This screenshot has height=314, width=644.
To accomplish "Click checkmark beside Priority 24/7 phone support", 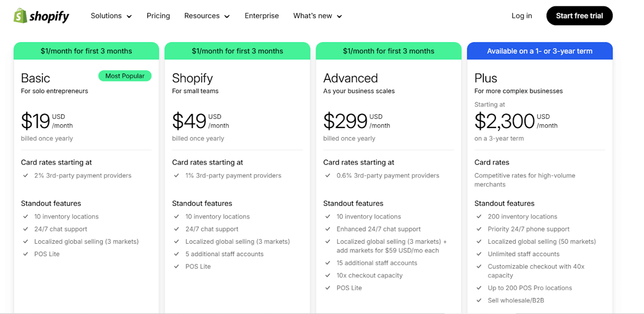I will coord(479,229).
